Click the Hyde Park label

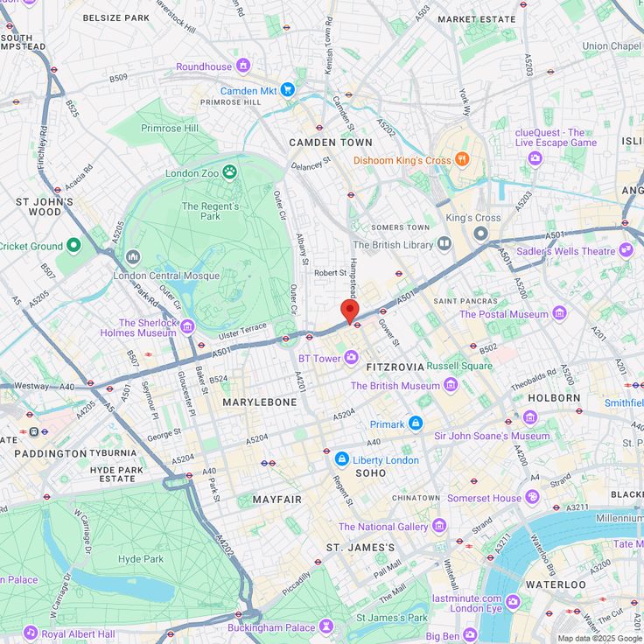click(x=141, y=559)
